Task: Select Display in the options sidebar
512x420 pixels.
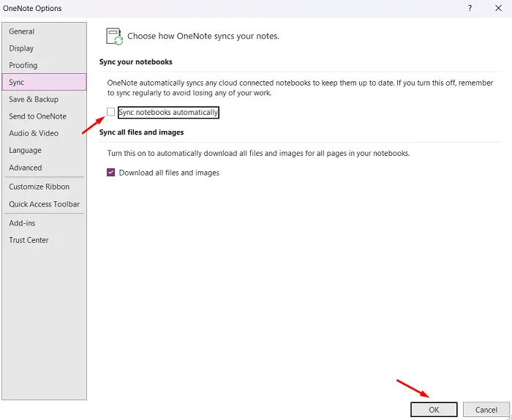Action: pyautogui.click(x=44, y=48)
